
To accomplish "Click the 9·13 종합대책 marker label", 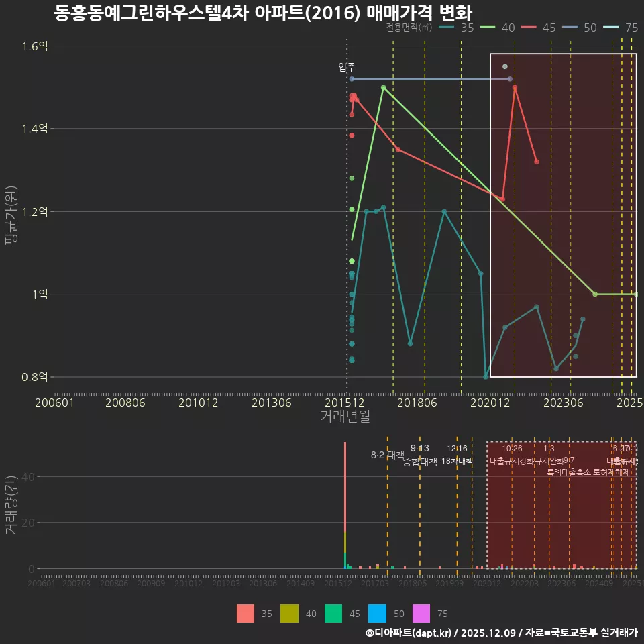I will (x=419, y=455).
